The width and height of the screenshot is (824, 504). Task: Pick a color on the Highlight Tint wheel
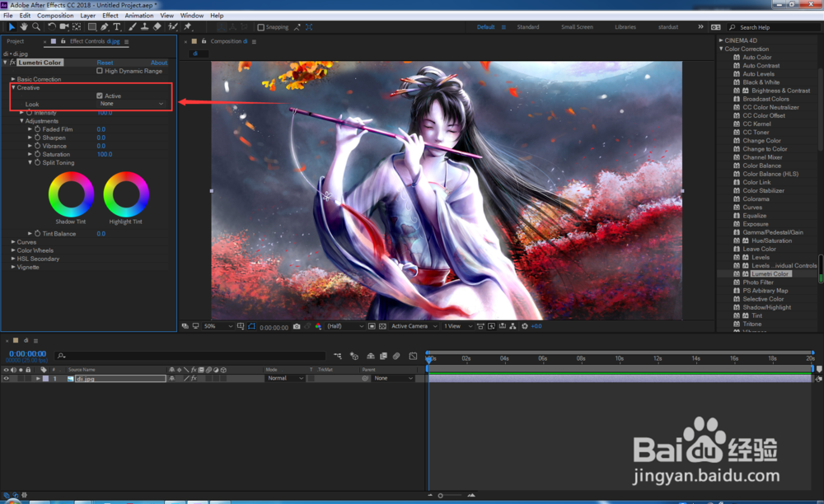click(126, 194)
